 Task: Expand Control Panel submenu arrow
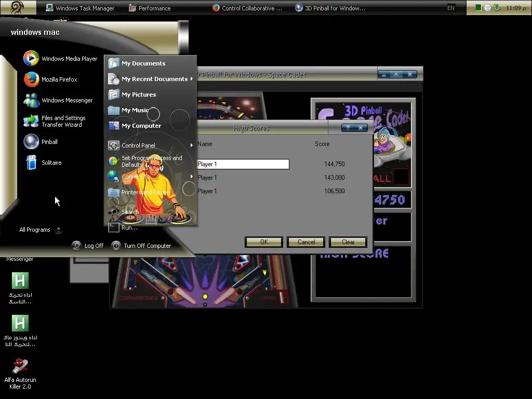click(192, 145)
